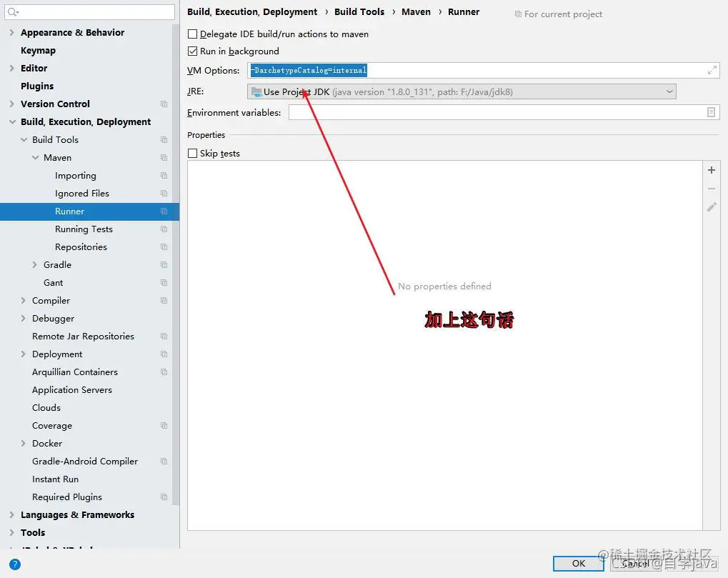This screenshot has height=578, width=728.
Task: Collapse Build, Execution, Deployment section
Action: pos(11,121)
